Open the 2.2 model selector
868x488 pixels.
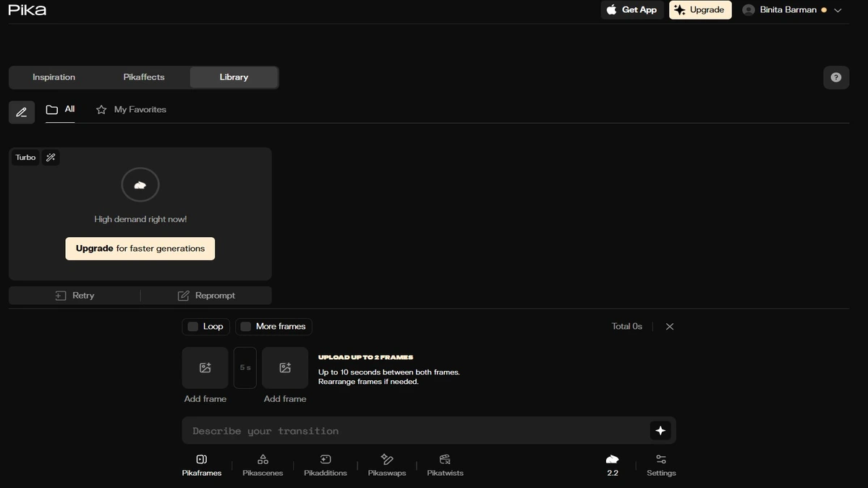click(613, 466)
